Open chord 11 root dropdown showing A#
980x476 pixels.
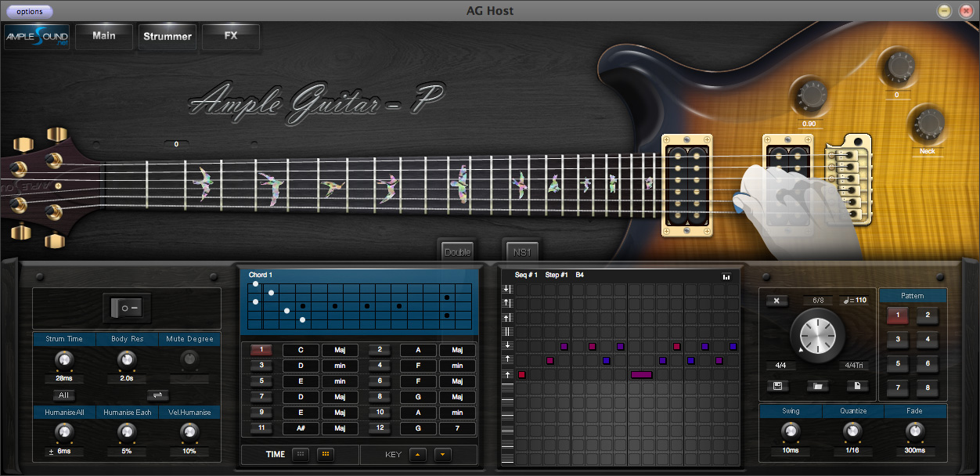[x=301, y=428]
